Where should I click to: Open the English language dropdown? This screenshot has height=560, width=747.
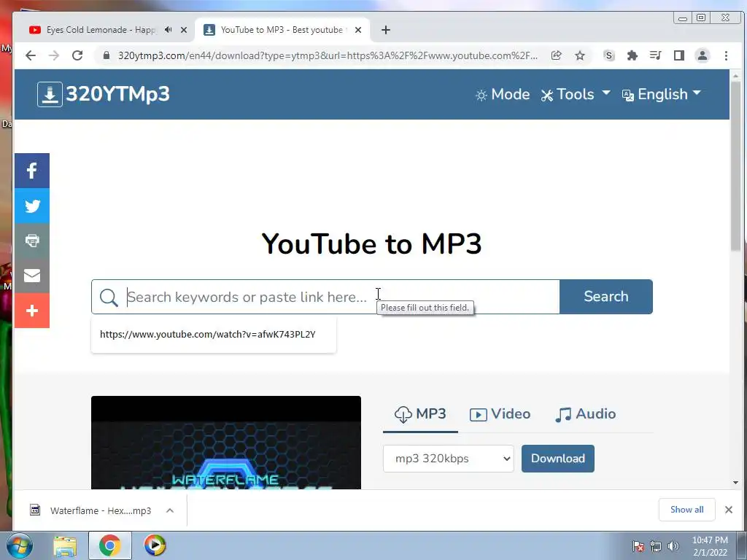pyautogui.click(x=662, y=94)
